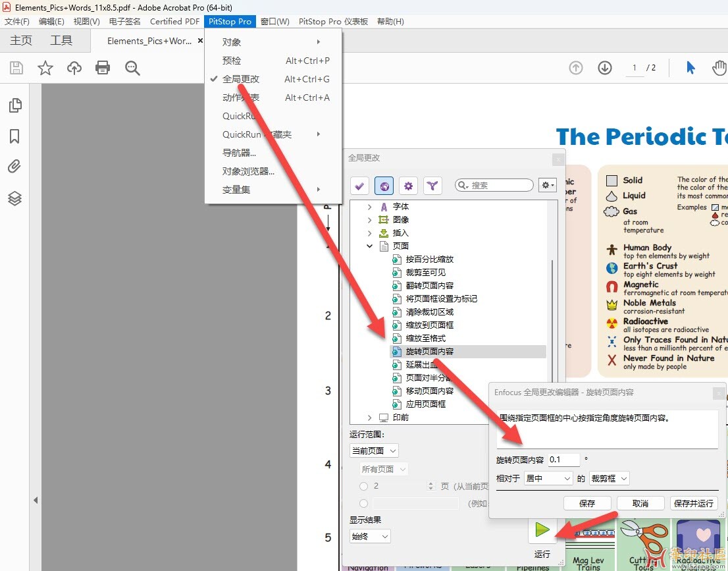Open the 居中 alignment dropdown

point(548,479)
